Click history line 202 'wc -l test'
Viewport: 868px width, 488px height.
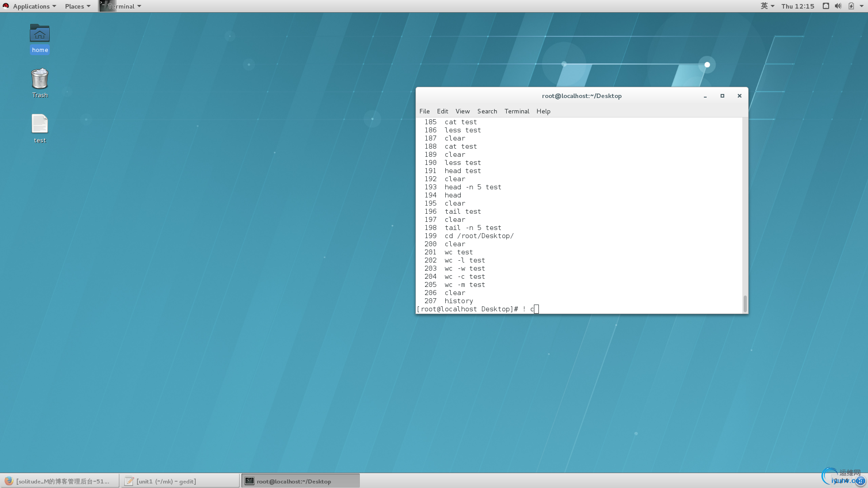pos(465,260)
